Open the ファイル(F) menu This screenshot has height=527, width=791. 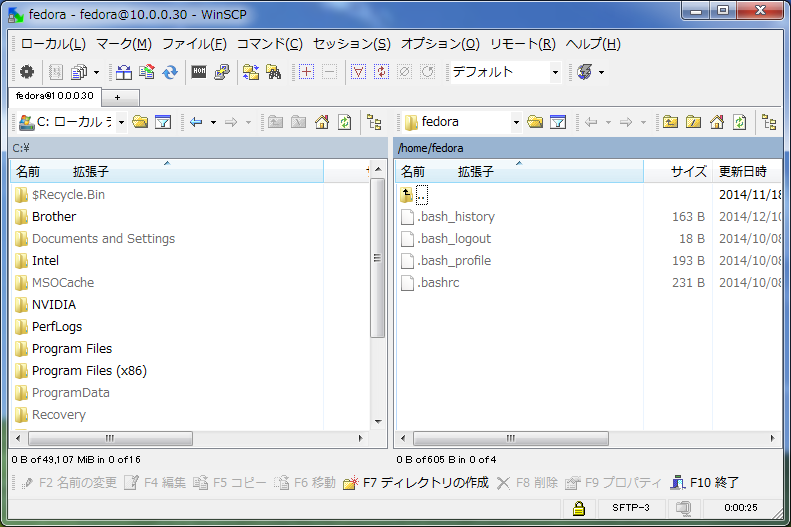tap(194, 44)
